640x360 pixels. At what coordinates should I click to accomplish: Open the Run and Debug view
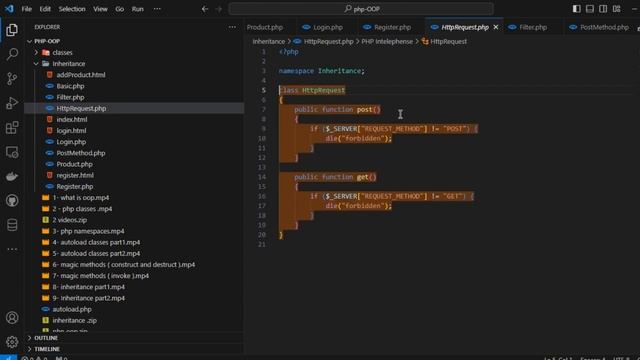[x=12, y=103]
